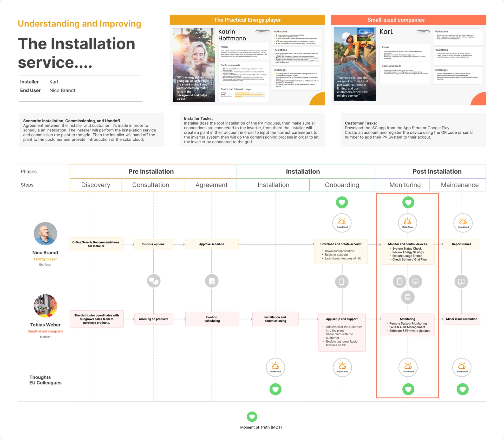Select the Monitoring step

click(402, 185)
